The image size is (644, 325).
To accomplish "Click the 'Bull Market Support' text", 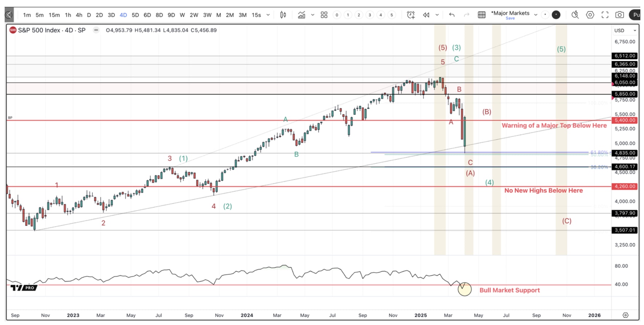I will [x=509, y=290].
